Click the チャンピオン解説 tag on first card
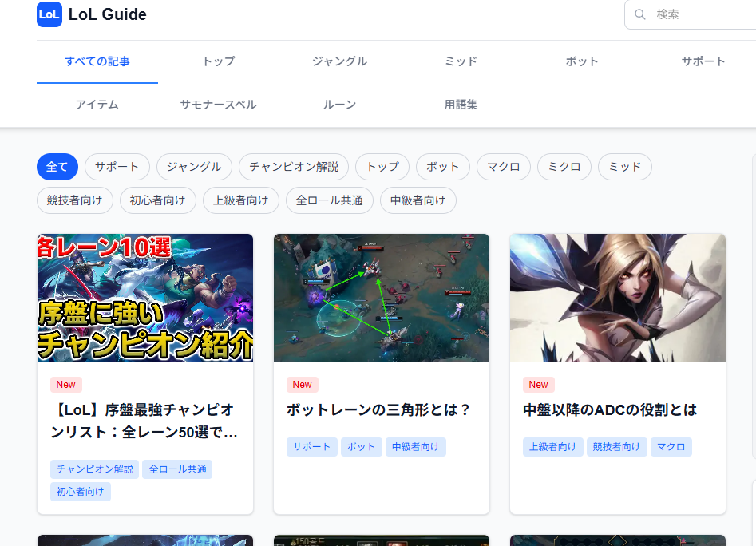 [94, 469]
